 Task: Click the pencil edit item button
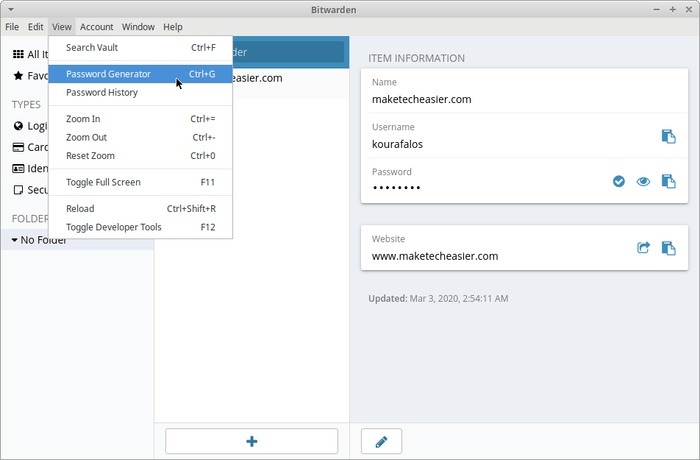click(x=381, y=441)
